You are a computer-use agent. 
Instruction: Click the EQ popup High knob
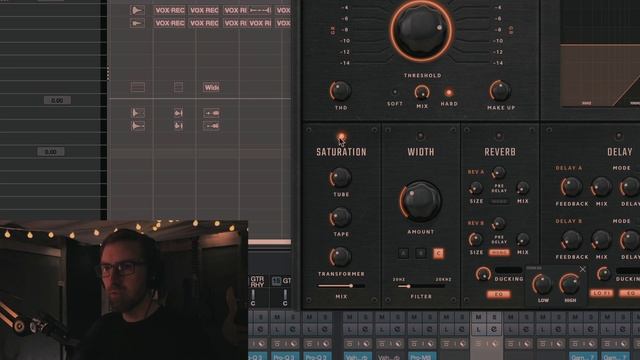pos(570,284)
